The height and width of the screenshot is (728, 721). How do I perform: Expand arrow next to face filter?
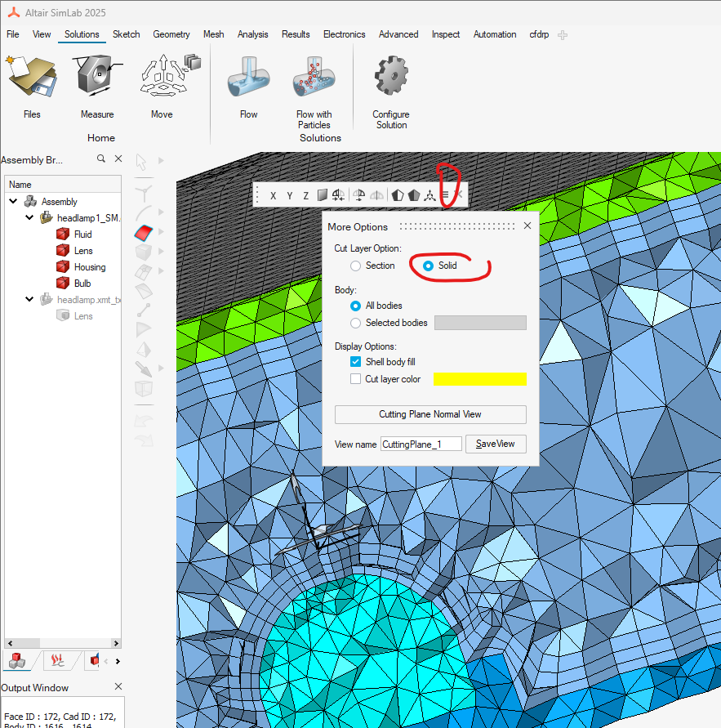161,231
